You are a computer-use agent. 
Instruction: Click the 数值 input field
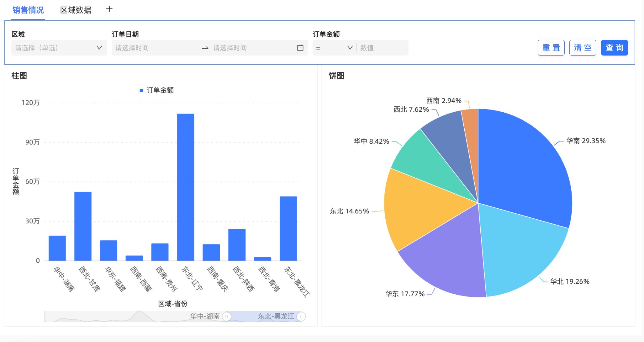click(383, 48)
